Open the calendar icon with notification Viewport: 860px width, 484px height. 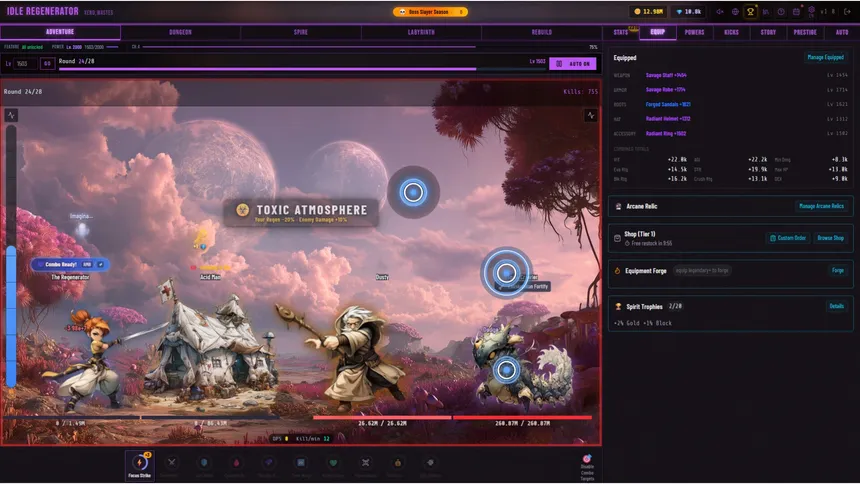click(x=796, y=12)
